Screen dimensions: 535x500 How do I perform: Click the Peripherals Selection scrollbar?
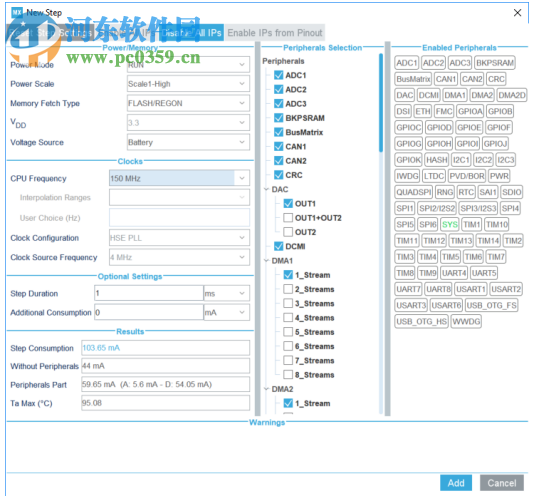coord(381,102)
